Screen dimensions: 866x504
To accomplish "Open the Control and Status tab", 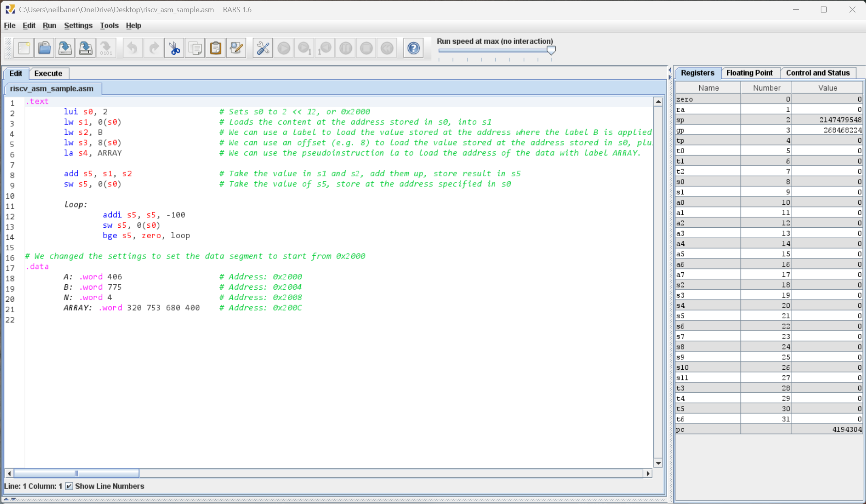I will click(817, 73).
